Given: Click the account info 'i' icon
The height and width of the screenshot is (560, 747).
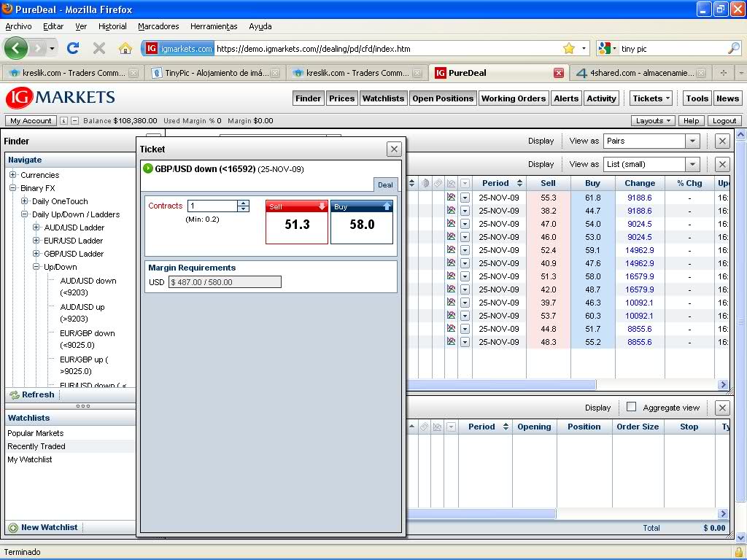Looking at the screenshot, I should [63, 121].
